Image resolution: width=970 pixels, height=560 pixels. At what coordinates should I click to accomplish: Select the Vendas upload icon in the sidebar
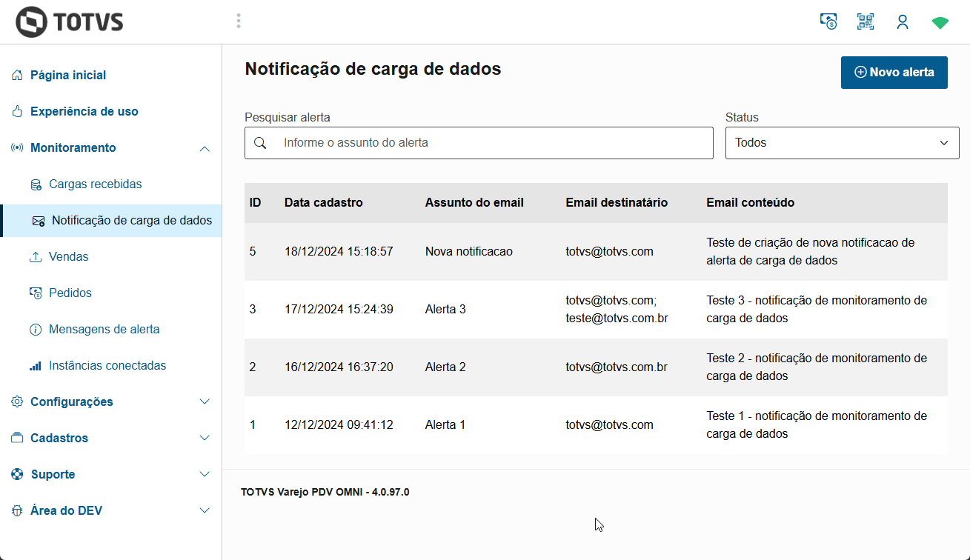tap(36, 256)
